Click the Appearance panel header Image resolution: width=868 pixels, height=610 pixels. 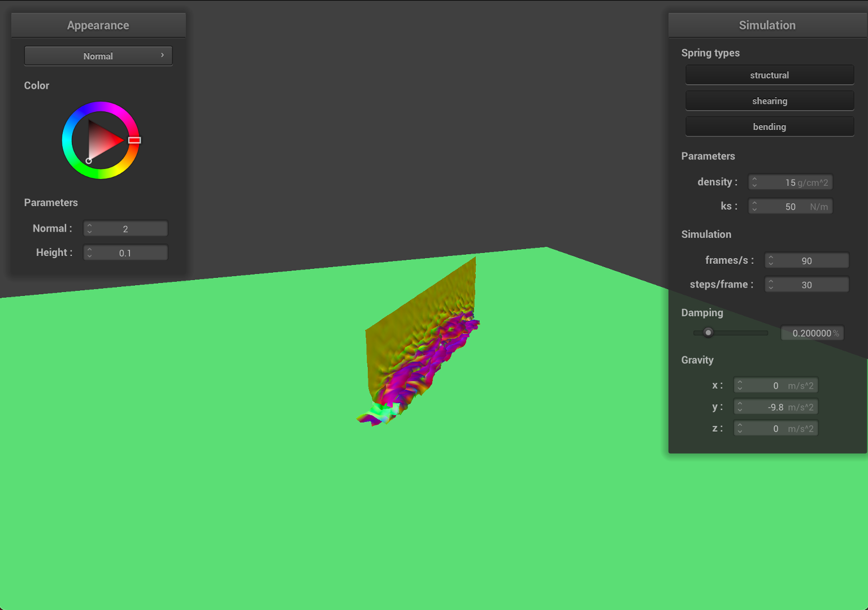click(98, 25)
